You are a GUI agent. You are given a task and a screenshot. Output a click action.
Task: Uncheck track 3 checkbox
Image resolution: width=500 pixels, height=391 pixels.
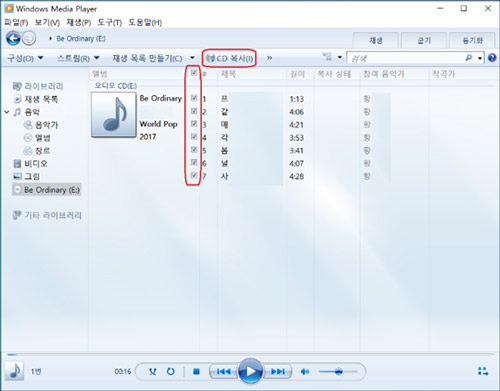click(x=194, y=124)
